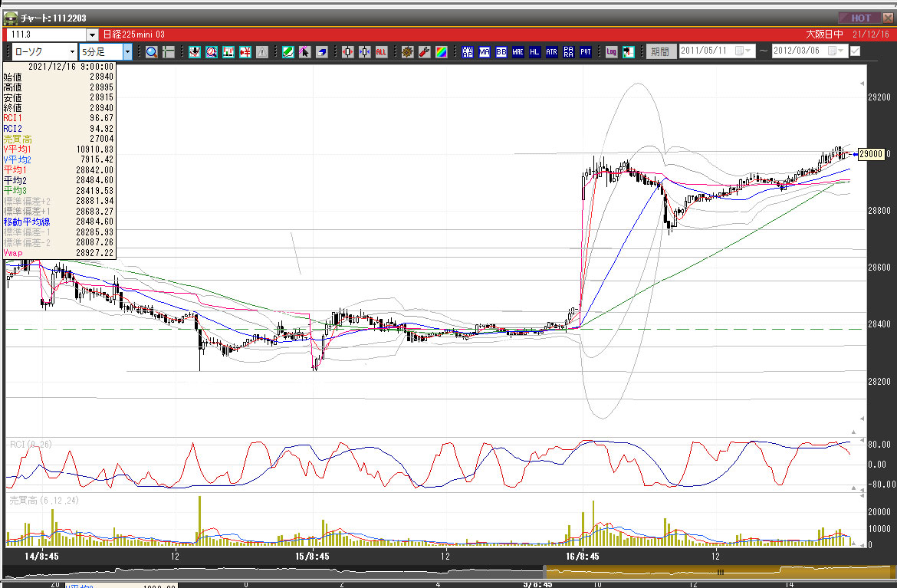Open the end date calendar dropdown
This screenshot has width=897, height=588.
(837, 51)
